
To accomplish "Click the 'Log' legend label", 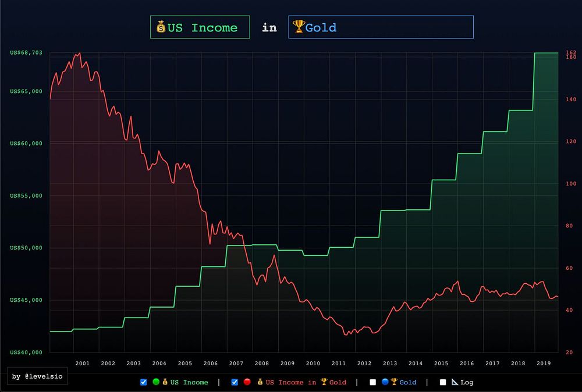I will click(x=467, y=382).
